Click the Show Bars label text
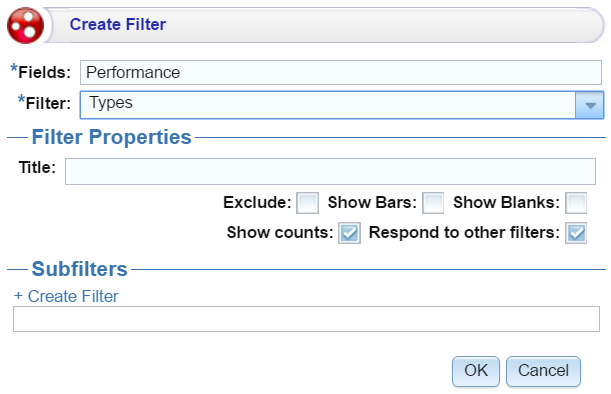The image size is (611, 394). pos(372,203)
